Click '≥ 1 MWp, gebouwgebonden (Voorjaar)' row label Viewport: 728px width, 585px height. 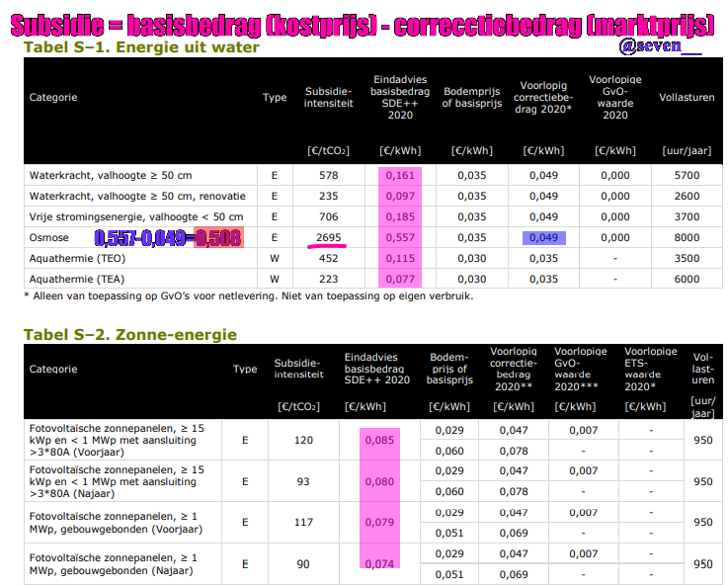coord(116,523)
